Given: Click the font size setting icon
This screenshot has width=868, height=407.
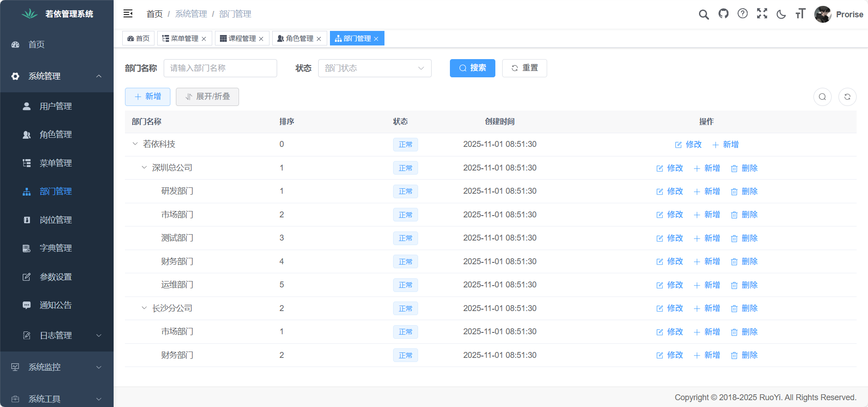Looking at the screenshot, I should coord(800,14).
